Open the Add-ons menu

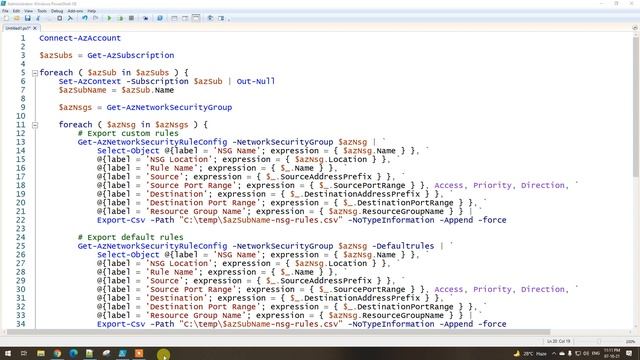[x=75, y=11]
